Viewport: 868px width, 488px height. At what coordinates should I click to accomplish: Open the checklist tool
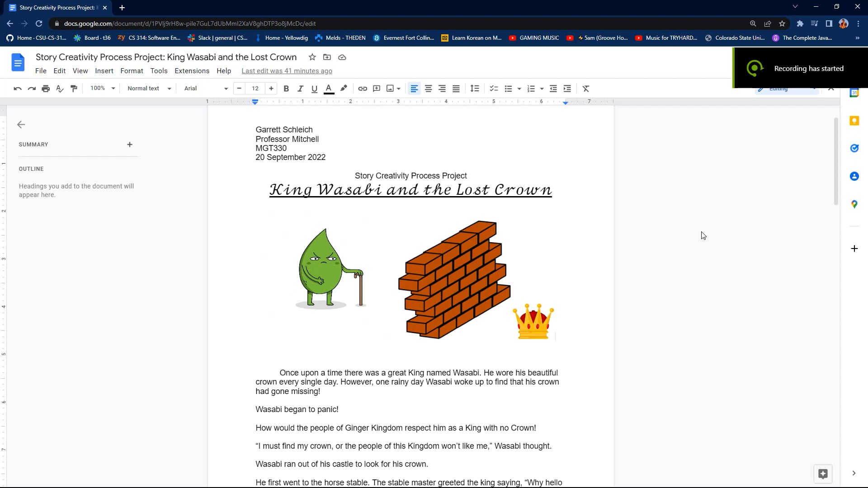point(494,89)
